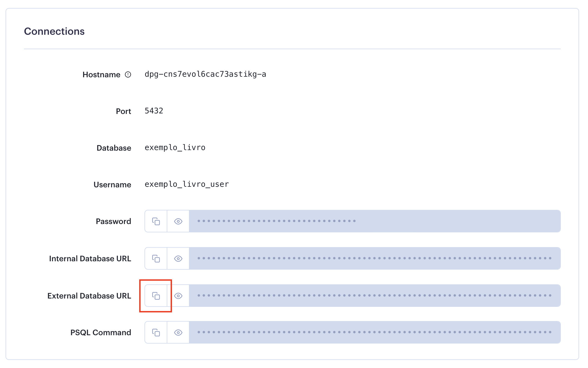Click the Connections section heading
Image resolution: width=588 pixels, height=368 pixels.
tap(54, 31)
